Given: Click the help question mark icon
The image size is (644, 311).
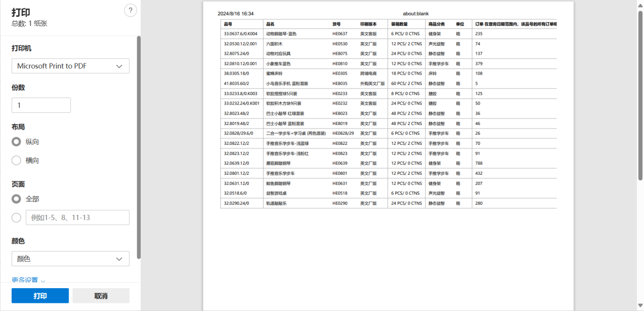Looking at the screenshot, I should tap(131, 11).
